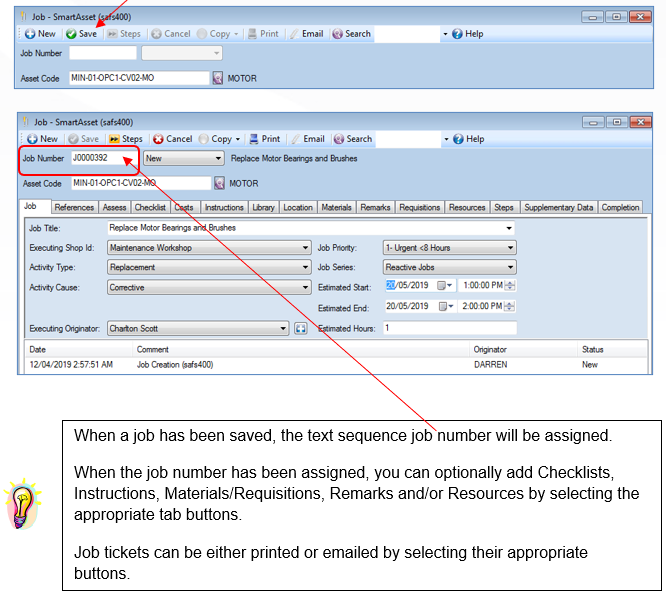Switch to the Checklist tab
The height and width of the screenshot is (595, 666).
tap(150, 207)
